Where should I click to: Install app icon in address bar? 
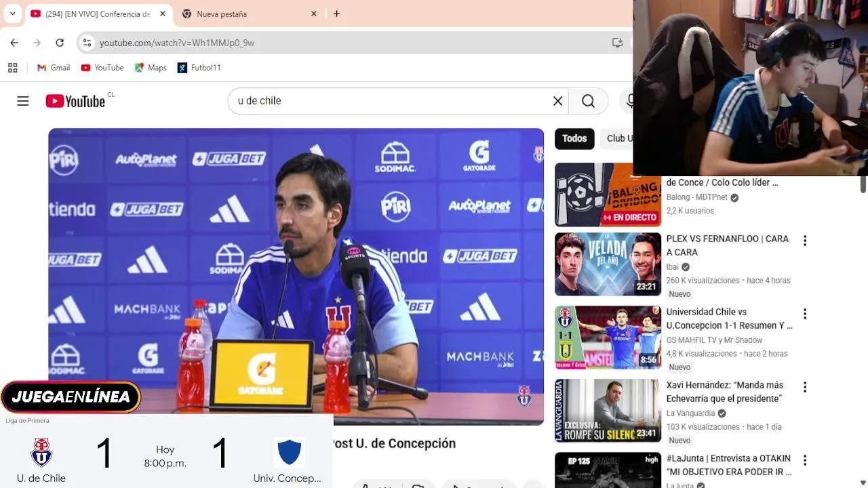(x=617, y=43)
